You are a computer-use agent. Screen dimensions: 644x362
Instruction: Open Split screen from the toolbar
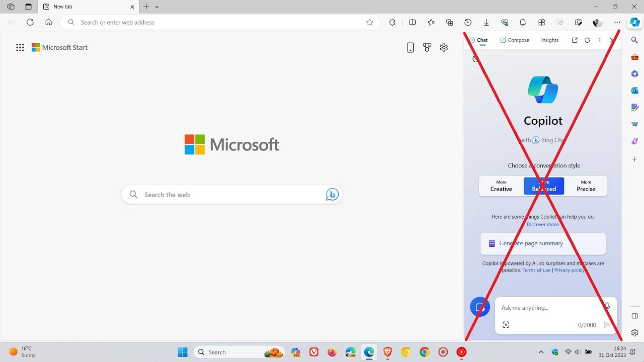(x=412, y=22)
